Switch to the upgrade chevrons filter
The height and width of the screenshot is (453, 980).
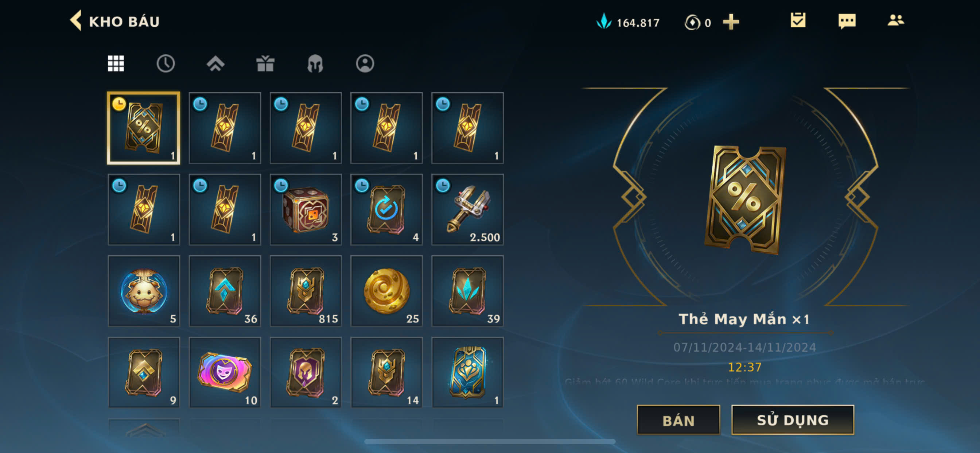click(x=215, y=63)
